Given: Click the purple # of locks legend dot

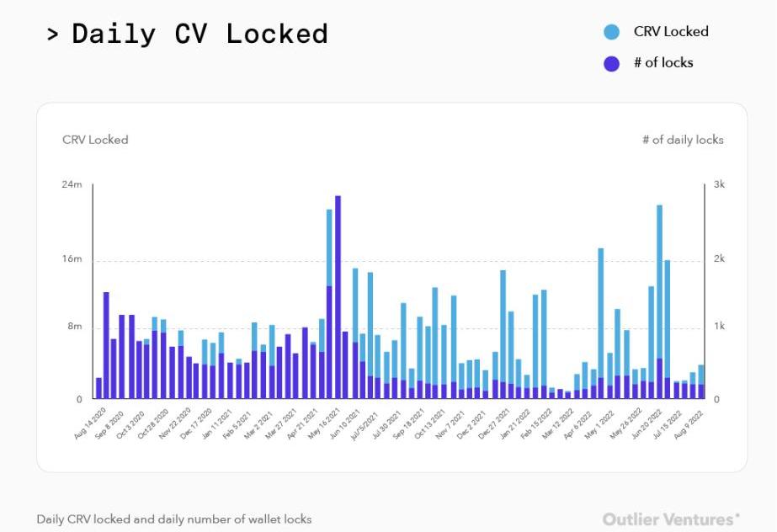Looking at the screenshot, I should click(x=611, y=63).
